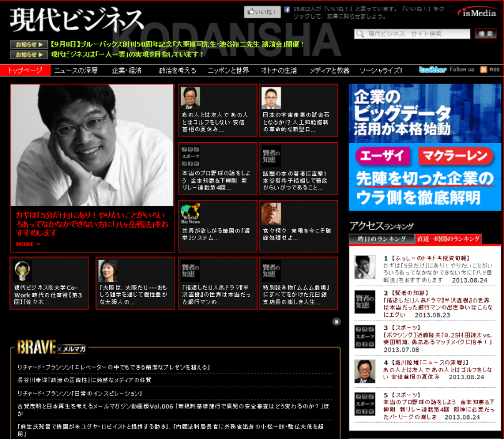Click the 検索 search button

(485, 34)
